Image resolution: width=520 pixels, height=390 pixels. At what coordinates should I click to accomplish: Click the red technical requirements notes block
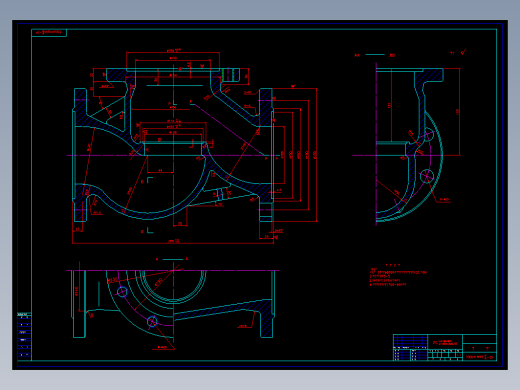tap(398, 275)
